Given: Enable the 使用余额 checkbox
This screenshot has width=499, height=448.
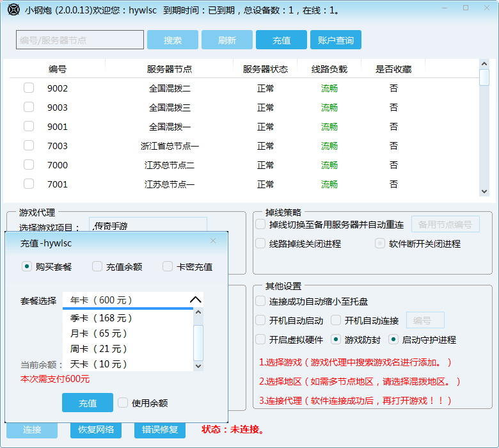Looking at the screenshot, I should pos(123,403).
